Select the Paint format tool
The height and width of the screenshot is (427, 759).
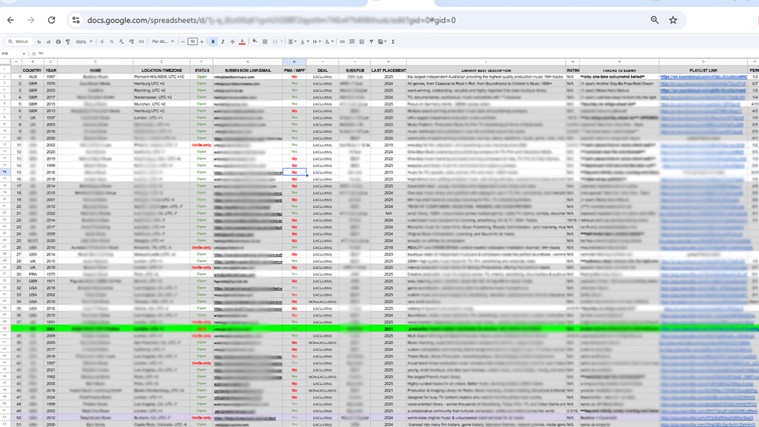click(x=68, y=42)
